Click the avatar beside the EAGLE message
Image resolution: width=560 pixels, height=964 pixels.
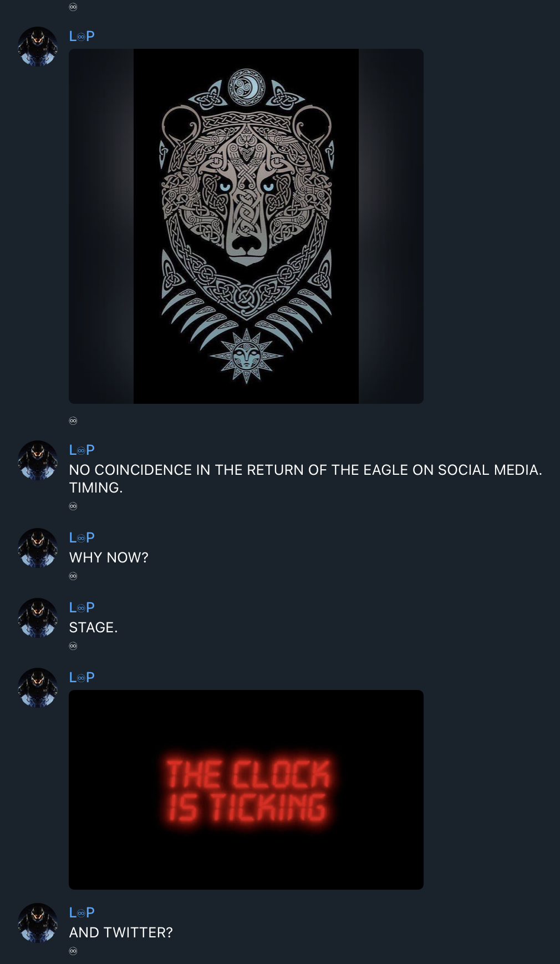(x=38, y=460)
